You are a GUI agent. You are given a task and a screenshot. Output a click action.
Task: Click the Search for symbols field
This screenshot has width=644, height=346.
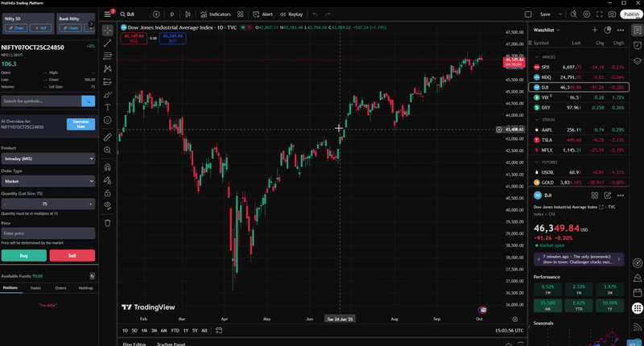[41, 101]
